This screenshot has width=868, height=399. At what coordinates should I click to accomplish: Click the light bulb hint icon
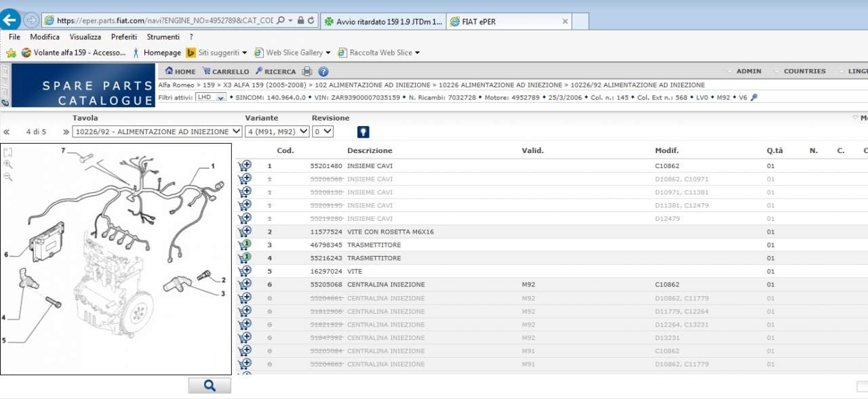(x=363, y=132)
